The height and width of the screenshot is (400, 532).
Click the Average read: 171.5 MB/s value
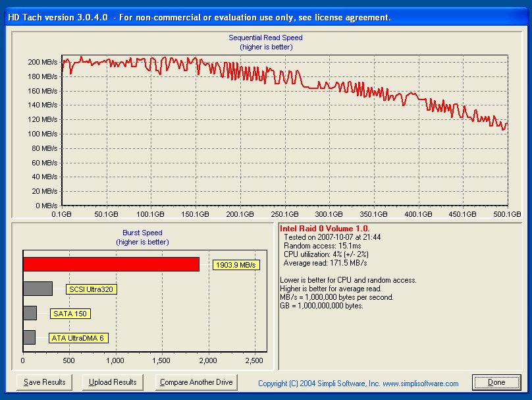(x=325, y=263)
